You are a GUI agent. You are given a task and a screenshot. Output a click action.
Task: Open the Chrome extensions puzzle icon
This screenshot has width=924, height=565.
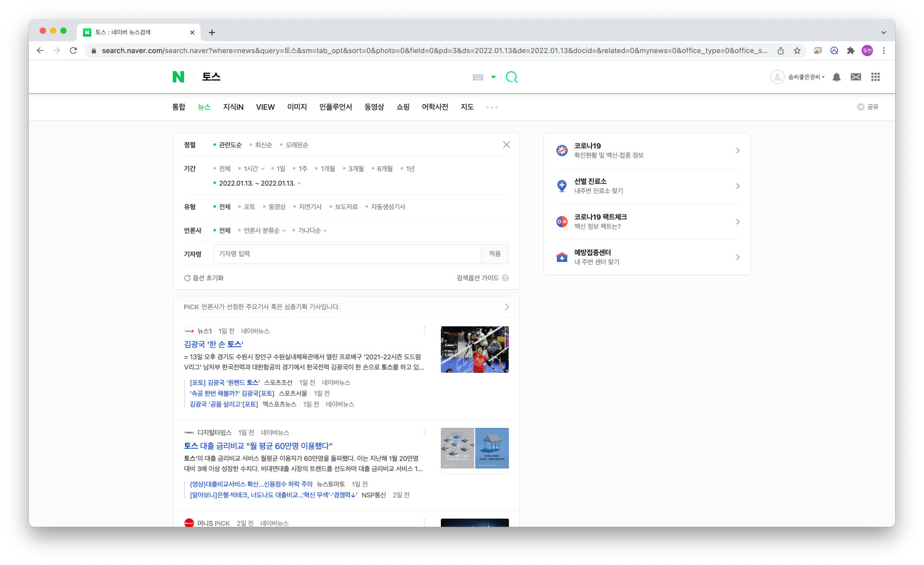pyautogui.click(x=851, y=51)
